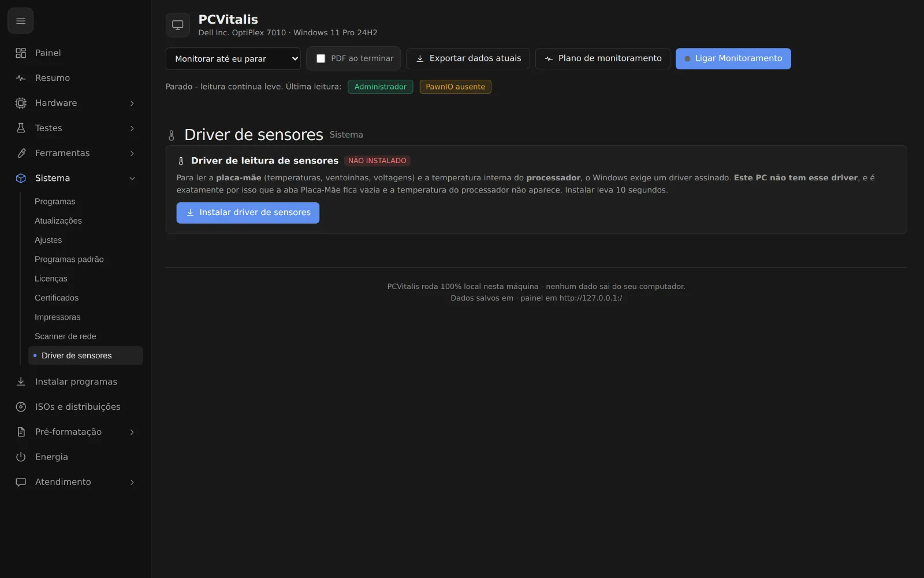Expand the Pré-formatação section chevron
The height and width of the screenshot is (578, 924).
tap(132, 432)
